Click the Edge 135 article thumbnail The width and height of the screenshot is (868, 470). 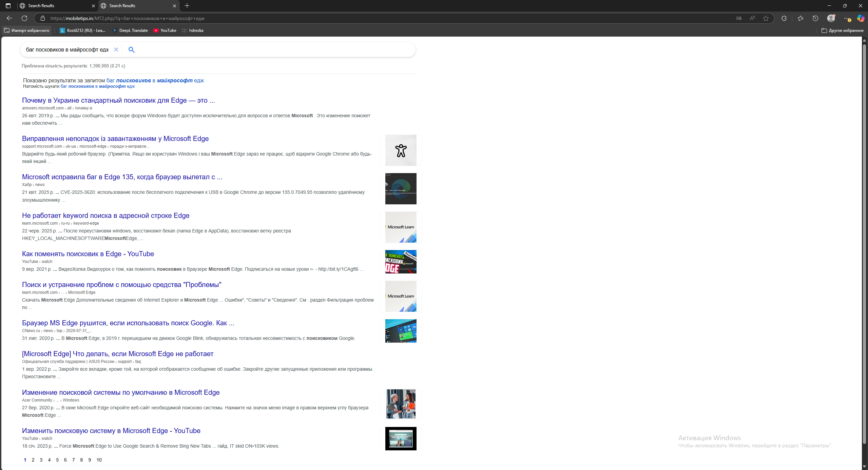coord(401,189)
